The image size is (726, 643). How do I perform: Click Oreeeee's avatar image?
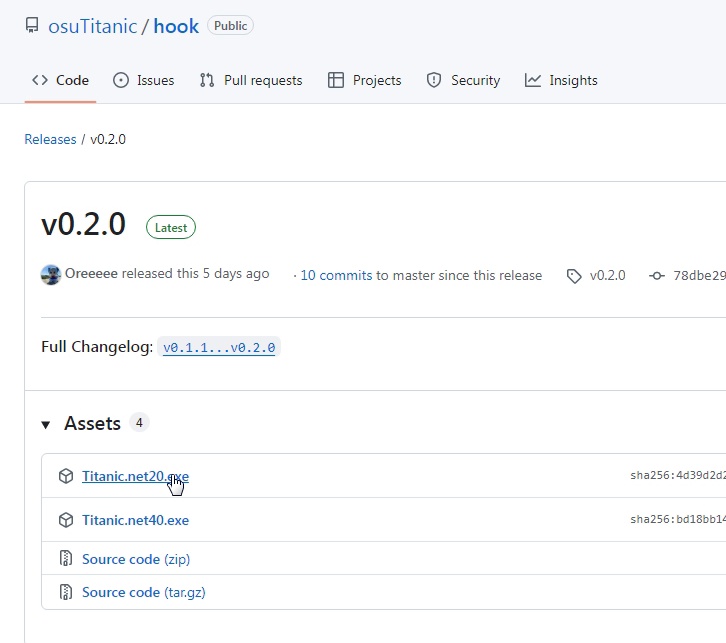[x=51, y=275]
